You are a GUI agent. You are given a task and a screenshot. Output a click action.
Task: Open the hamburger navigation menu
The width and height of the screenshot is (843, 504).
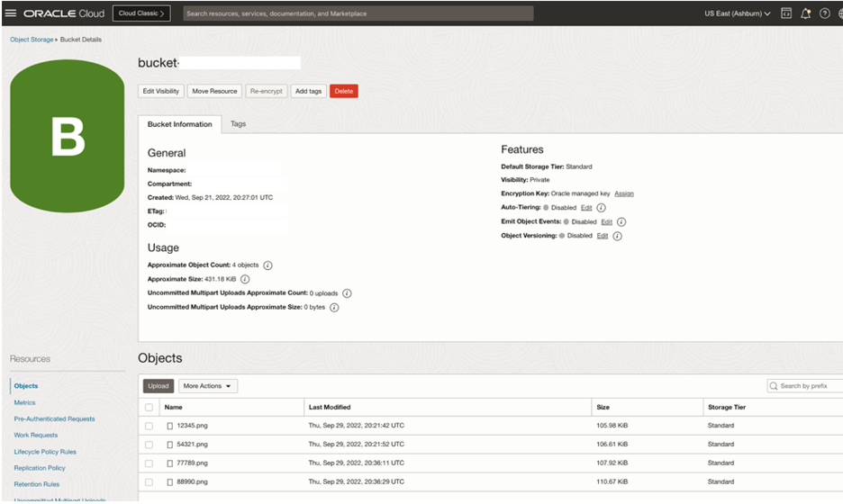pos(11,13)
